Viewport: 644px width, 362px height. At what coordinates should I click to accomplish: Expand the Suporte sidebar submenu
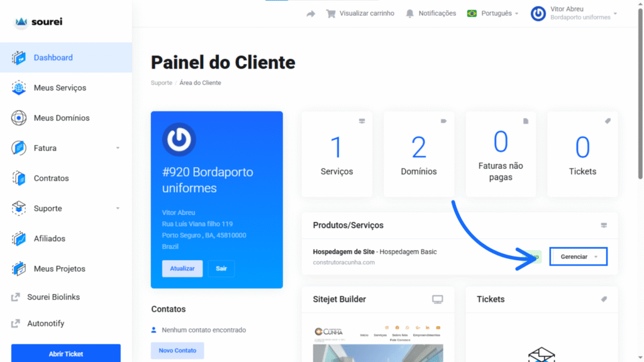tap(118, 209)
